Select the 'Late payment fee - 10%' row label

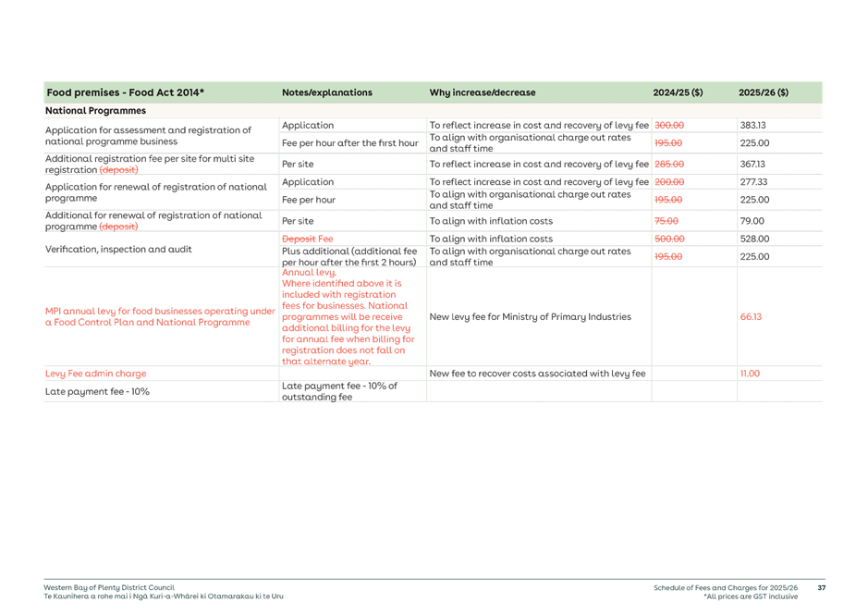(x=97, y=392)
